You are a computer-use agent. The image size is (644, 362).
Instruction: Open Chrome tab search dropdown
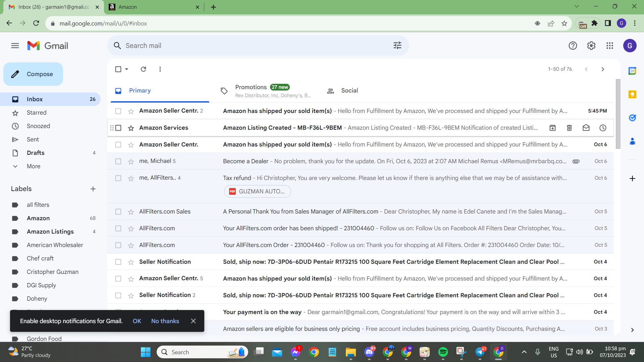577,6
